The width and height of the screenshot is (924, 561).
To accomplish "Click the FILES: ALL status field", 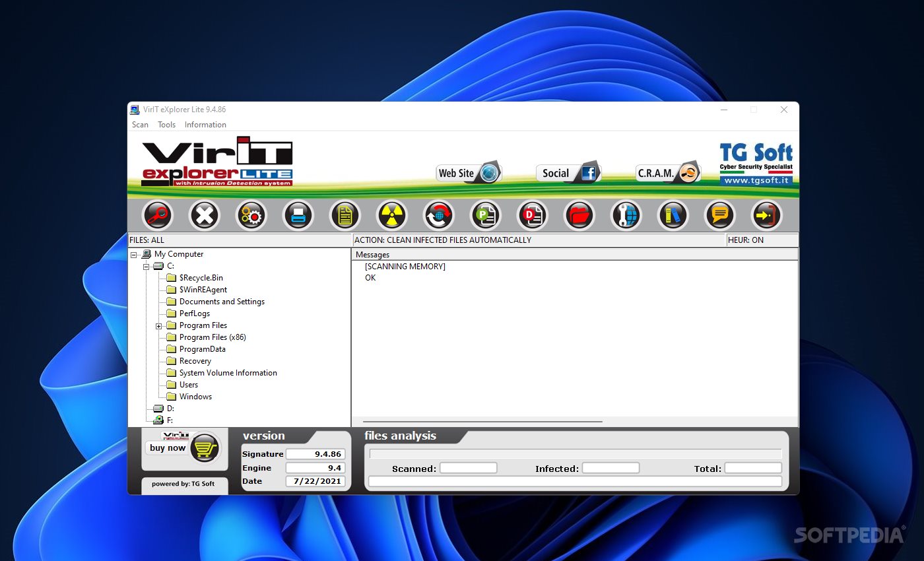I will point(240,240).
